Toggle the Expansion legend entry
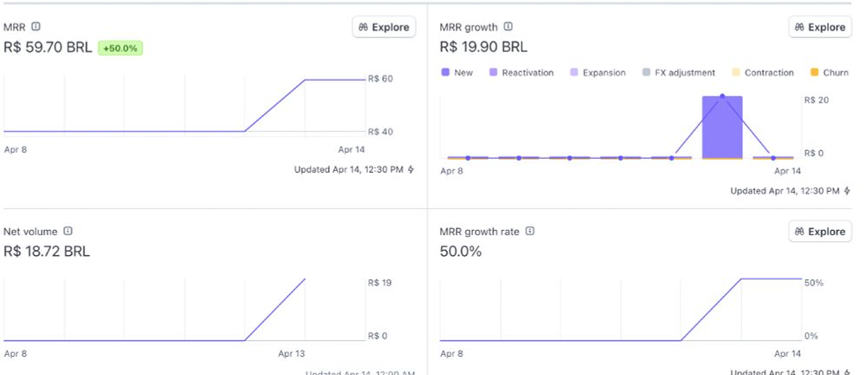The image size is (868, 375). [x=597, y=73]
